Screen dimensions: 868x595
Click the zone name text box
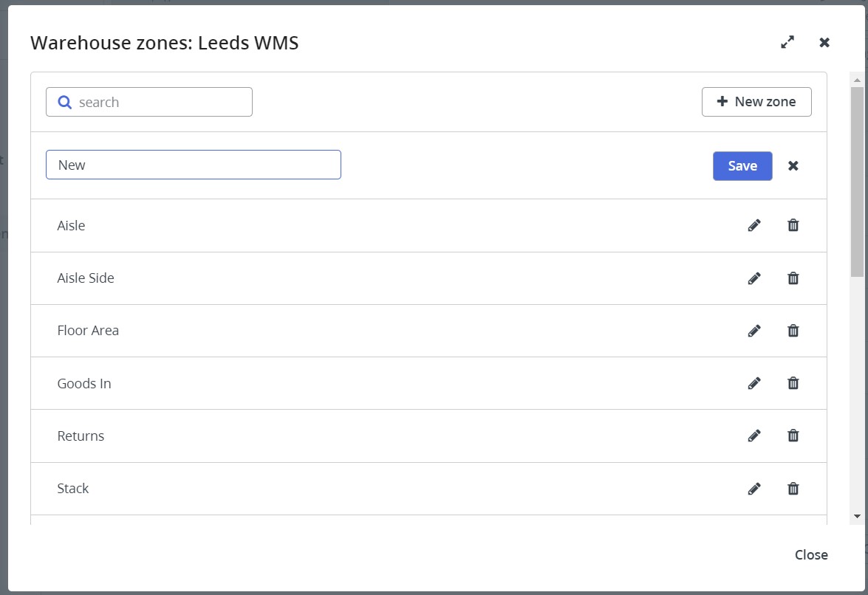coord(194,165)
